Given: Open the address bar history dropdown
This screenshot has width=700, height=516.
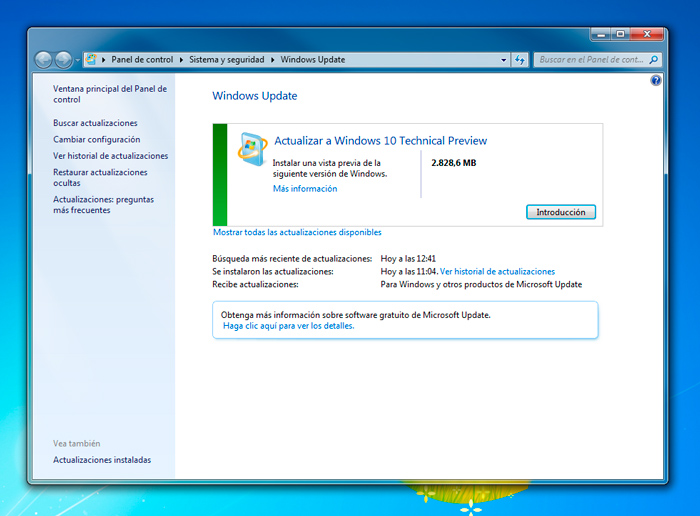Looking at the screenshot, I should (504, 60).
